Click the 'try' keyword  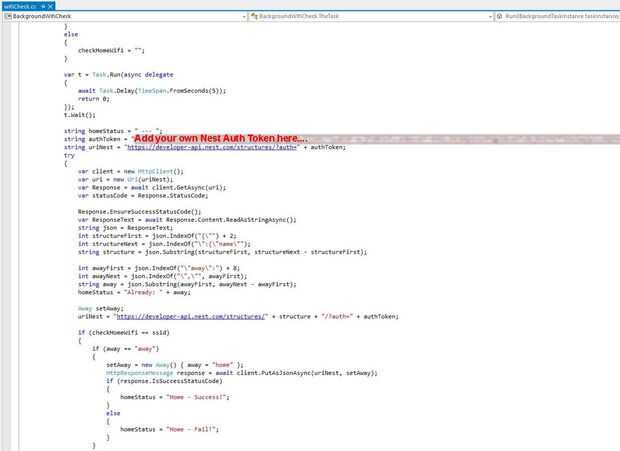coord(69,155)
